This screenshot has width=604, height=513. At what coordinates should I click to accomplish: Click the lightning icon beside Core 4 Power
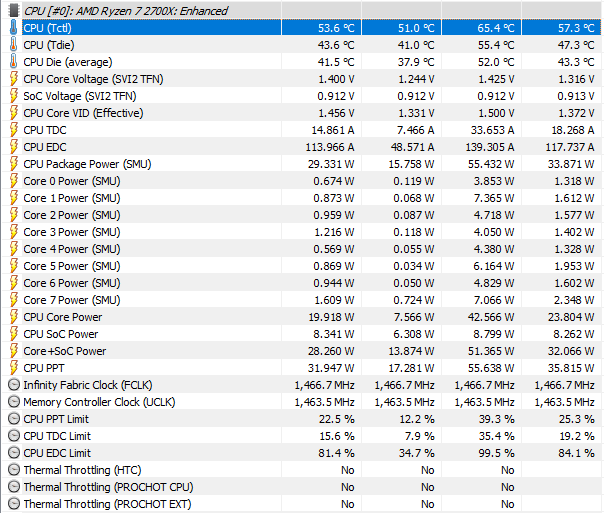(13, 249)
